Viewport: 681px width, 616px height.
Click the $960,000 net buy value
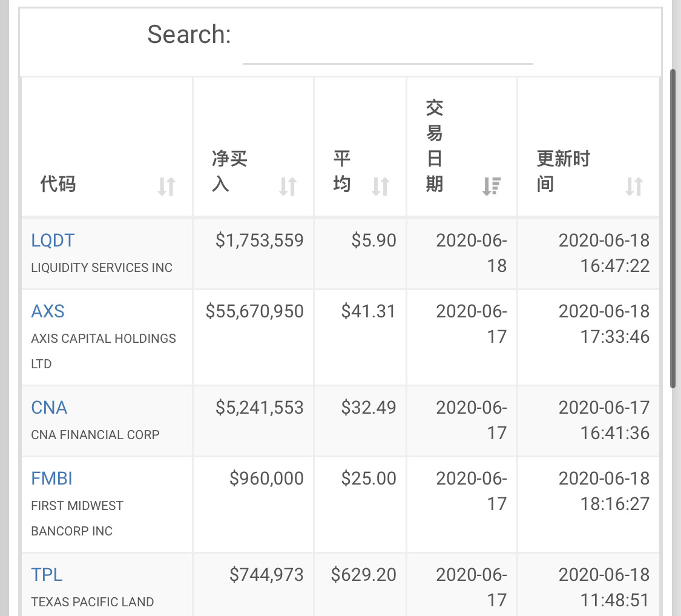[267, 479]
